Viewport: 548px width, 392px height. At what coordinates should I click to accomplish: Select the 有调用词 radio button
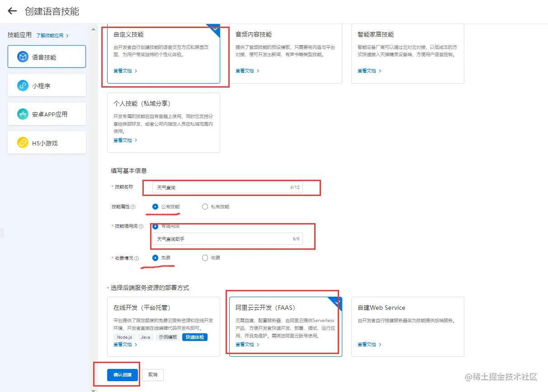tap(155, 226)
